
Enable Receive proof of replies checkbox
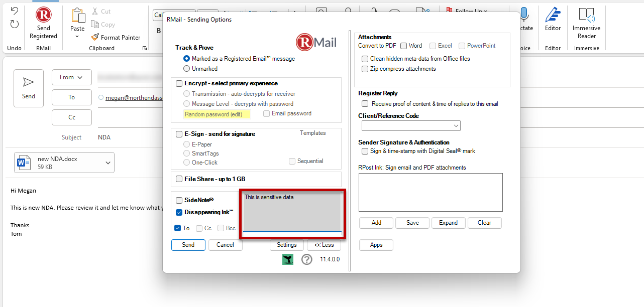[365, 104]
